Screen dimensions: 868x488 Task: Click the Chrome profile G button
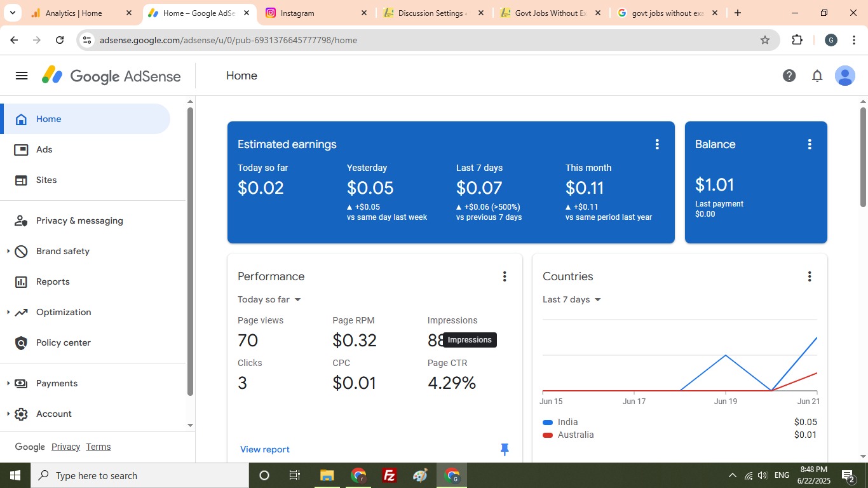pyautogui.click(x=831, y=40)
